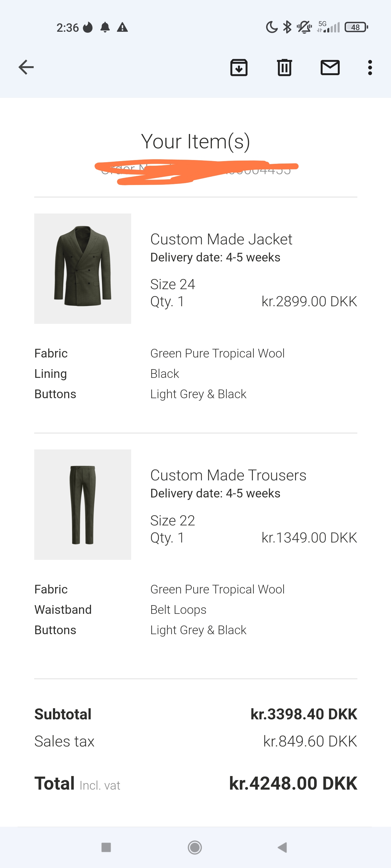Screen dimensions: 391x868
Task: Tap the back arrow to leave email
Action: [x=26, y=67]
